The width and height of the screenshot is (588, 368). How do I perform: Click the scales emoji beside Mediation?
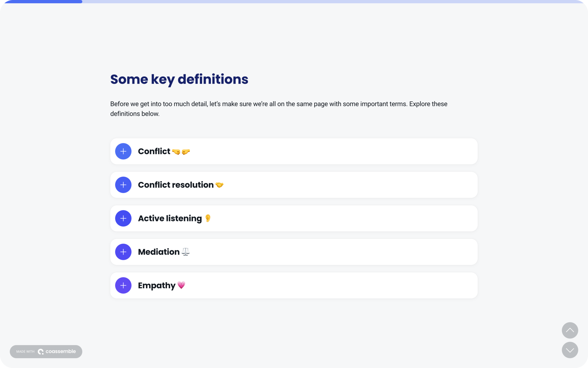pos(186,252)
